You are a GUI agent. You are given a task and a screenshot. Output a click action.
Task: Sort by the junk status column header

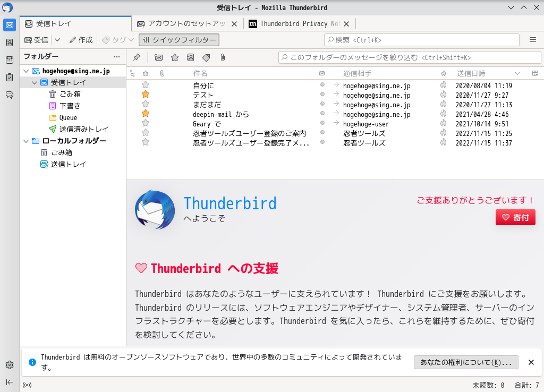[x=444, y=73]
